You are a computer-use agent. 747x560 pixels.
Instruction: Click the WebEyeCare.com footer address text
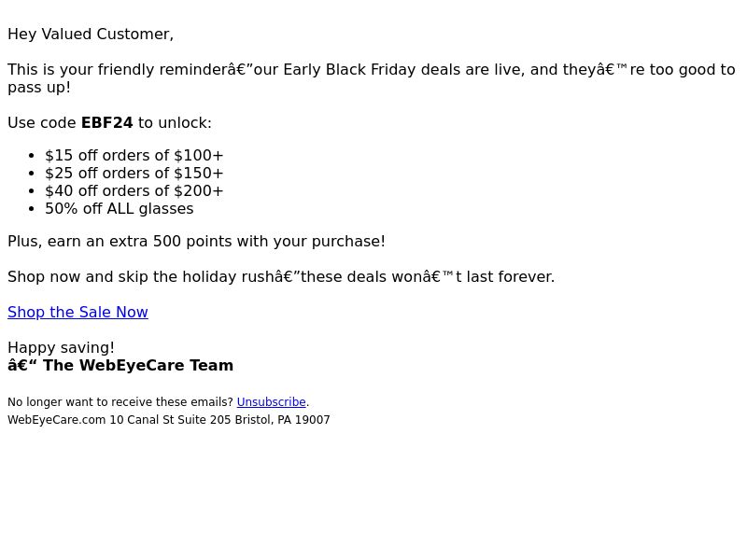[x=169, y=419]
